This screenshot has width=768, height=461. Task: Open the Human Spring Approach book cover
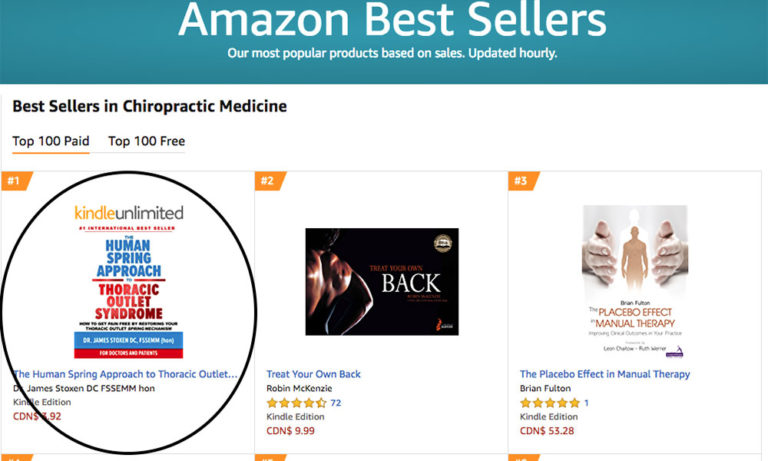pos(128,291)
